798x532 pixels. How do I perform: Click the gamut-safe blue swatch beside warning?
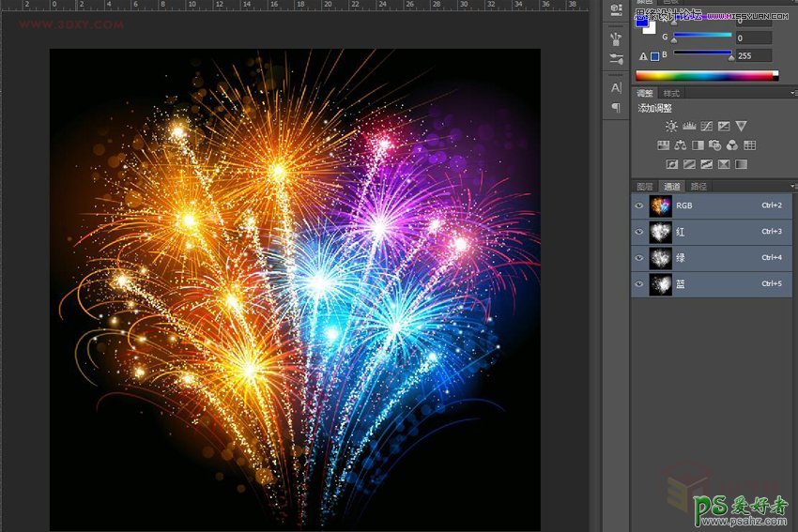655,56
